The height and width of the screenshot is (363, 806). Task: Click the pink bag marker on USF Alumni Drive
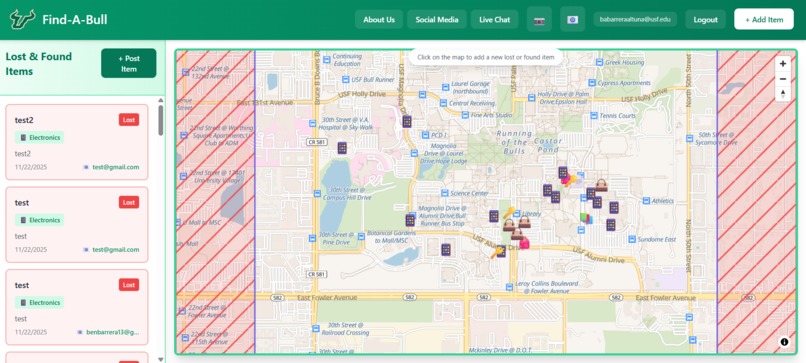(x=524, y=243)
